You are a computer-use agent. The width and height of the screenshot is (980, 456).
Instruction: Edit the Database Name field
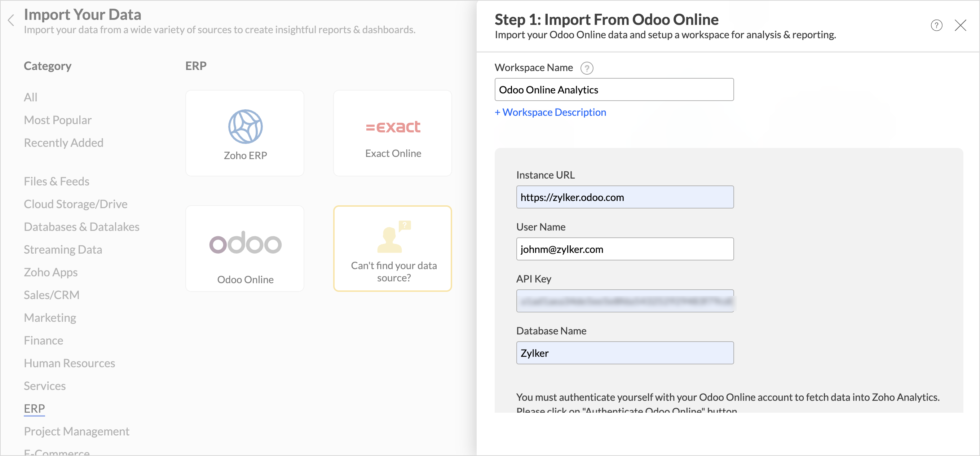click(x=624, y=353)
